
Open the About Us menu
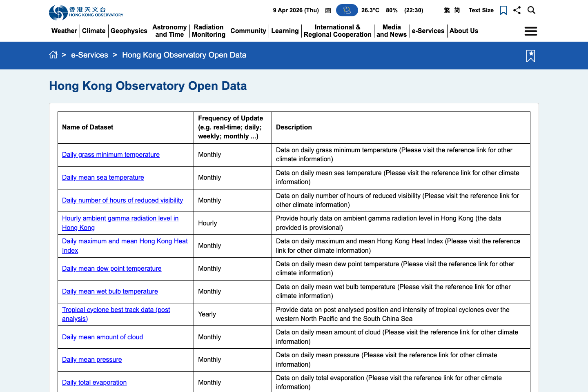pos(464,31)
